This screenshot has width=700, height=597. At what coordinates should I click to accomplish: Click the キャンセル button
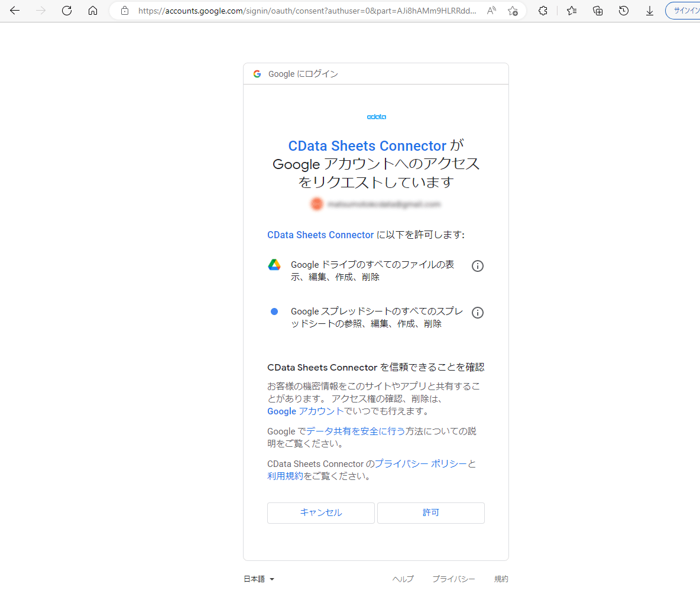coord(320,512)
